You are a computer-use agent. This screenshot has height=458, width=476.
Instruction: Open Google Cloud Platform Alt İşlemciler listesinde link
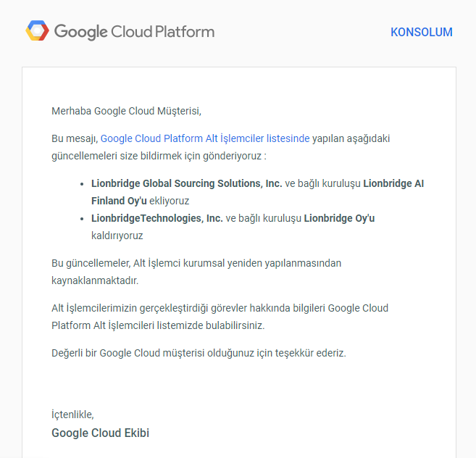point(205,138)
